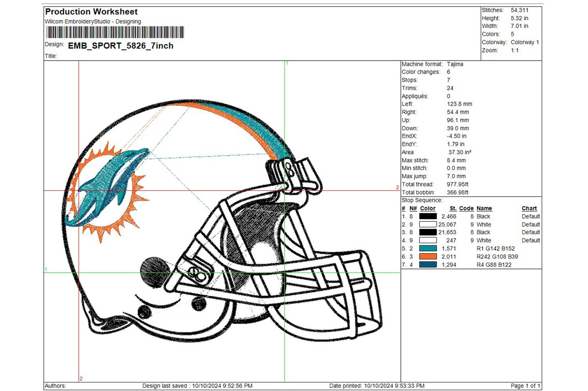The height and width of the screenshot is (391, 588).
Task: Click the "Production Worksheet" heading
Action: click(x=92, y=12)
